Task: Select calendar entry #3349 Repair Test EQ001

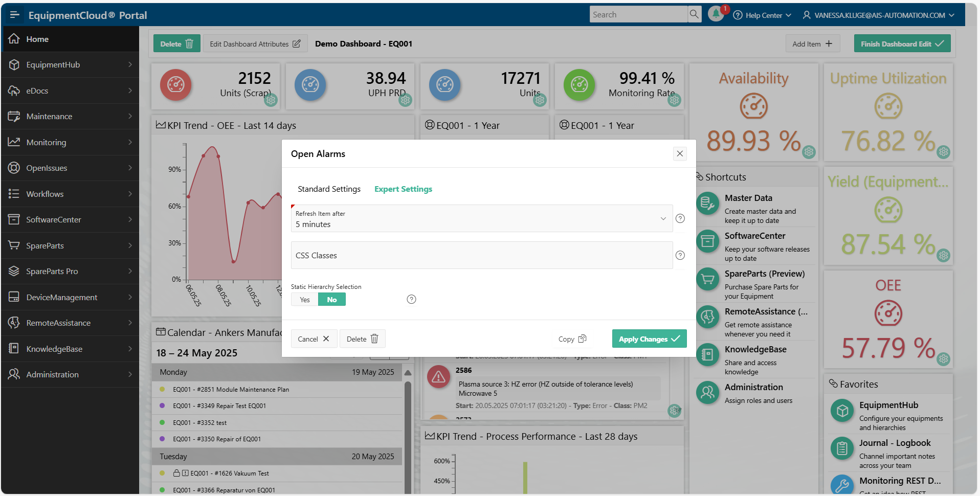Action: [x=277, y=405]
